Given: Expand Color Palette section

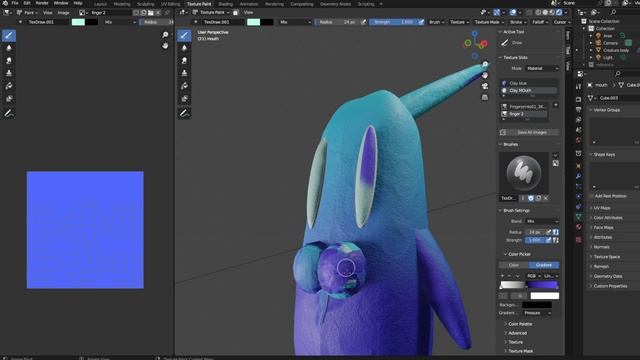Looking at the screenshot, I should [520, 324].
